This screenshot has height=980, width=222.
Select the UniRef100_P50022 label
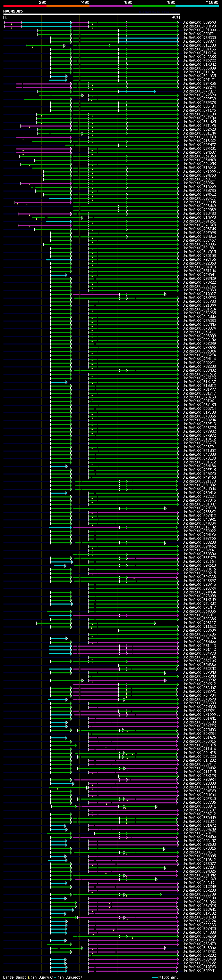point(199,531)
